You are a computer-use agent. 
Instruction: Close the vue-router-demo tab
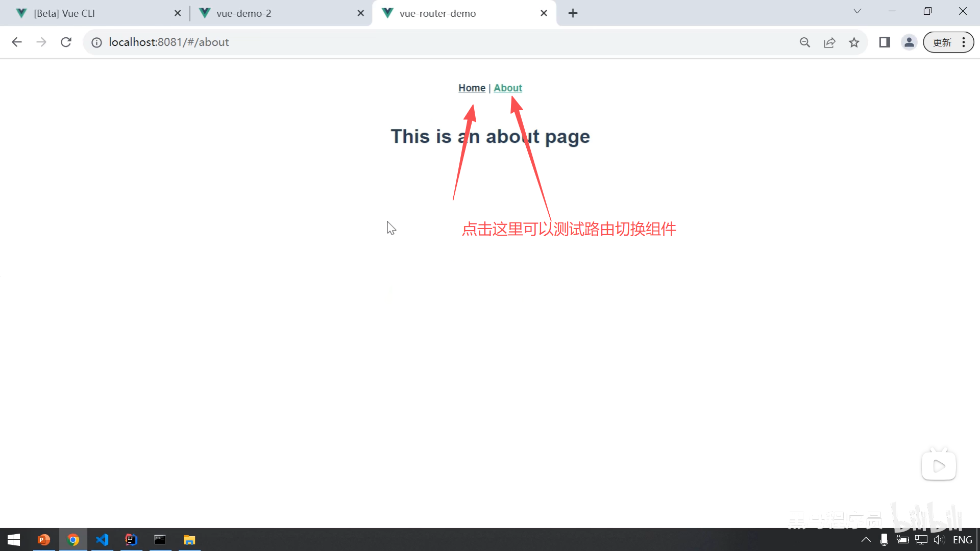544,13
